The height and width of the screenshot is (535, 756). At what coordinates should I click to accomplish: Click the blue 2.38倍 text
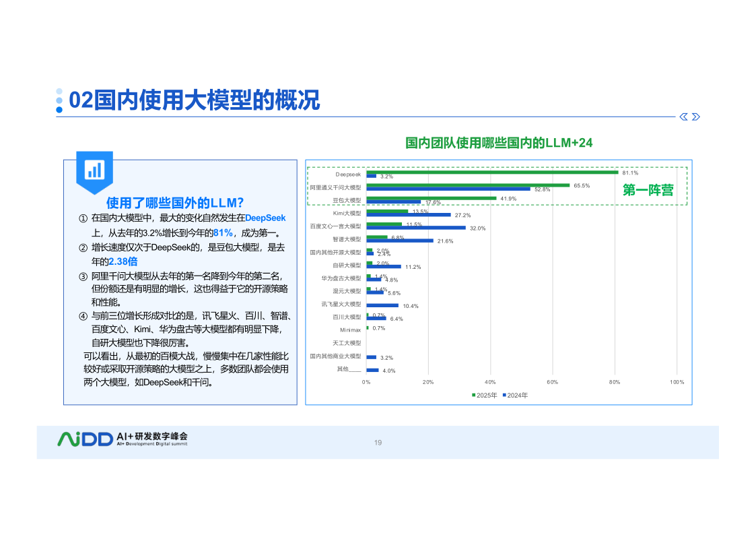123,261
